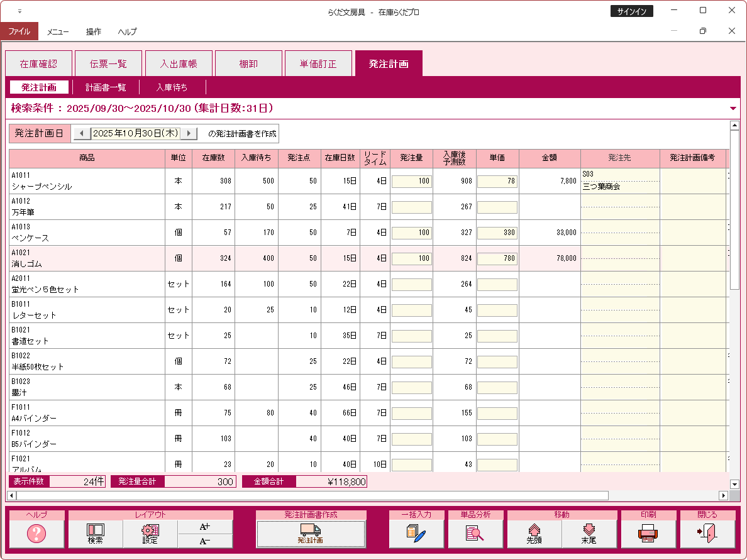
Task: Open the search layout panel icon
Action: pos(96,534)
